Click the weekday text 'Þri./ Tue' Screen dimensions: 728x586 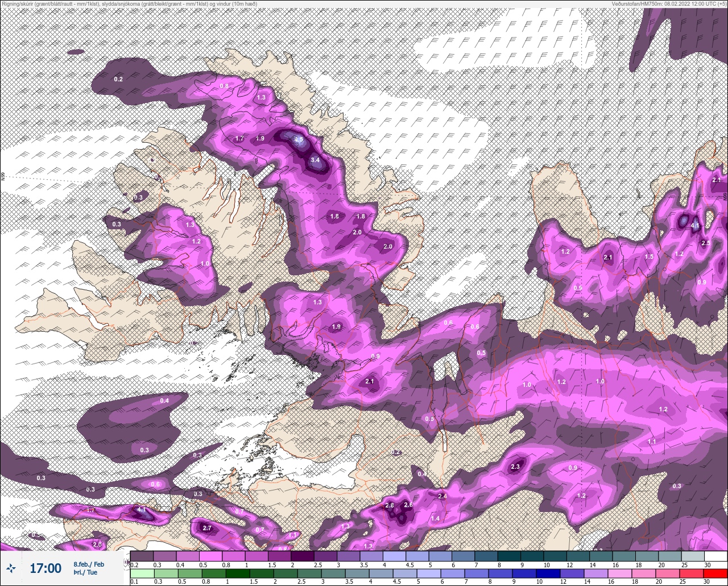85,572
